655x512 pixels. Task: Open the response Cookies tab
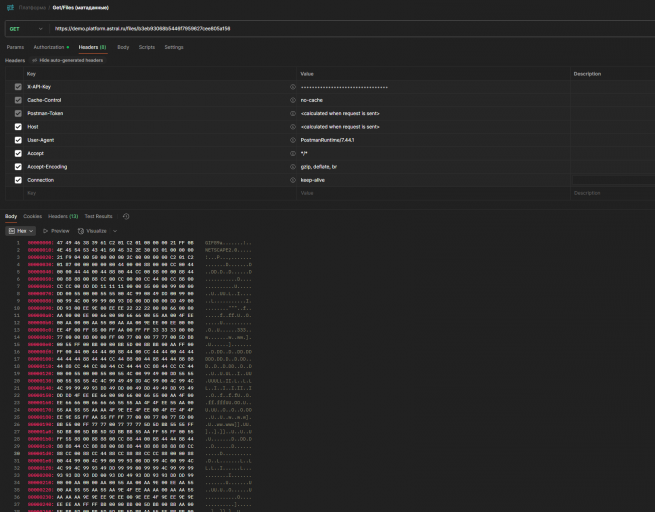(x=33, y=216)
